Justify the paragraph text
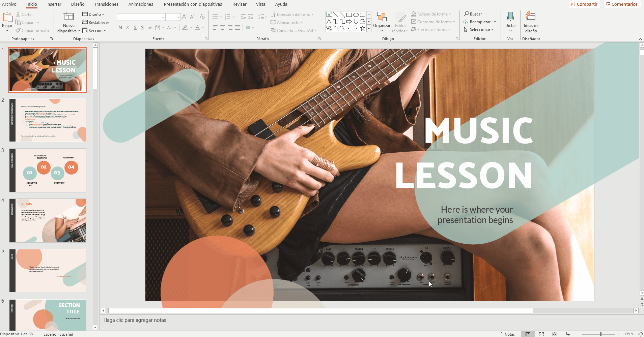 [237, 28]
